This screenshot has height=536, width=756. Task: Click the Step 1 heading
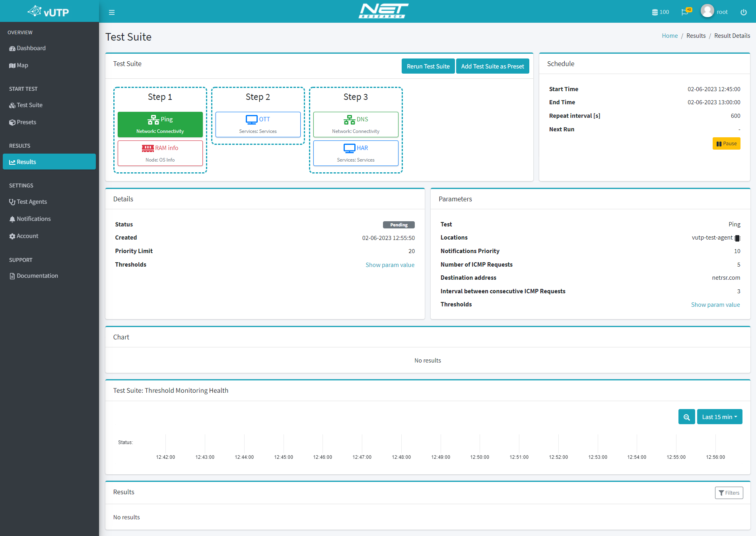(160, 97)
